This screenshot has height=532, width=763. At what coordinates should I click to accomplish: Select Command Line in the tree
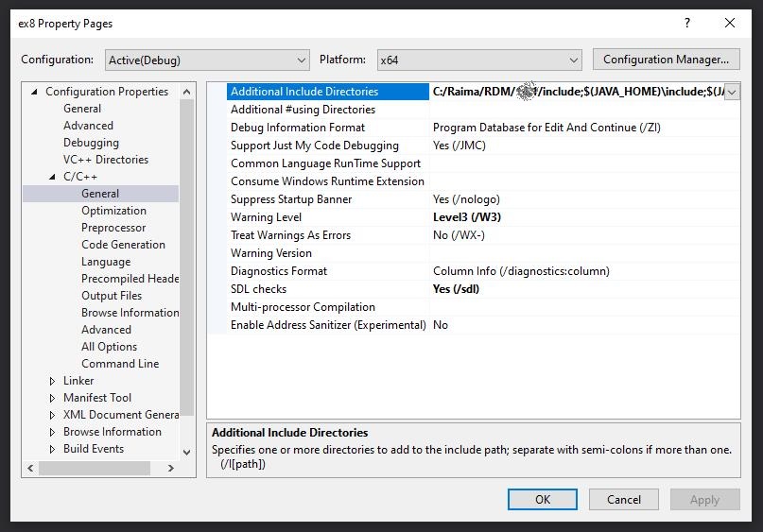[120, 364]
